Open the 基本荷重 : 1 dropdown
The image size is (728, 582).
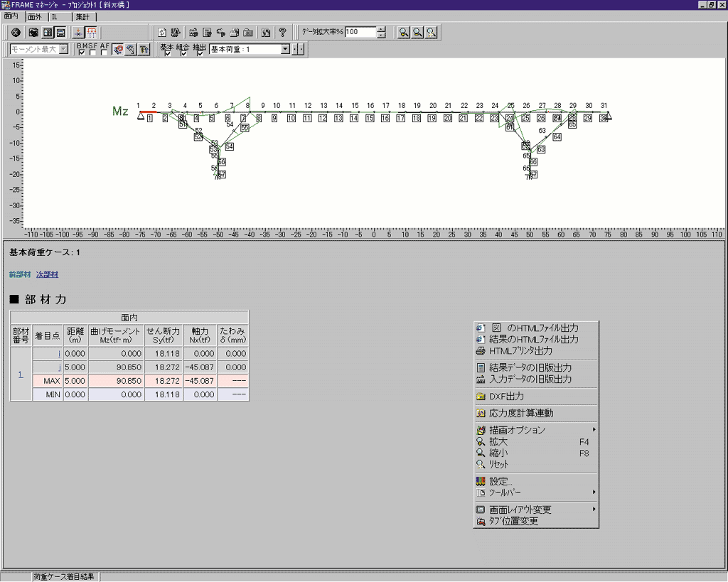click(x=285, y=49)
